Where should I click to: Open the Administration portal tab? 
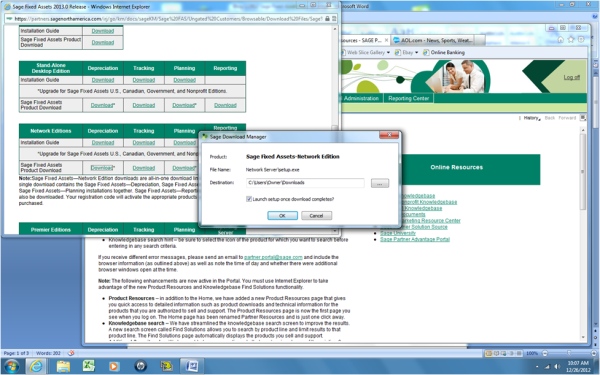pos(361,98)
